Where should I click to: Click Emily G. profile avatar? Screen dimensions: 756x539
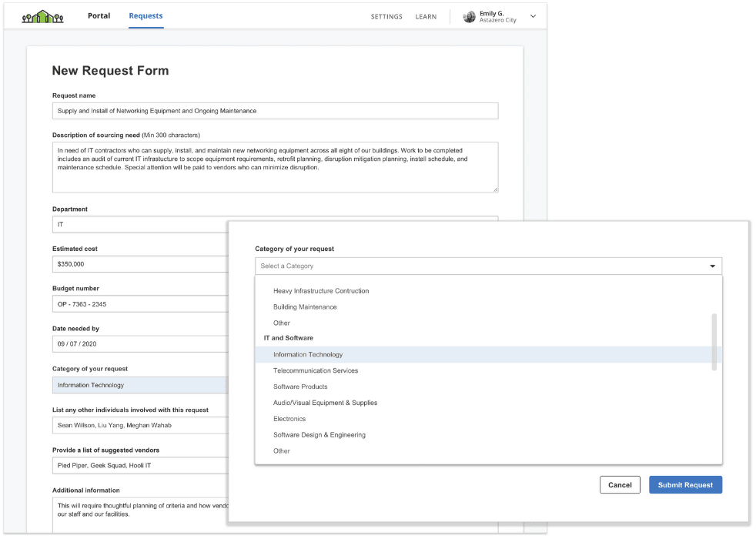pos(469,16)
